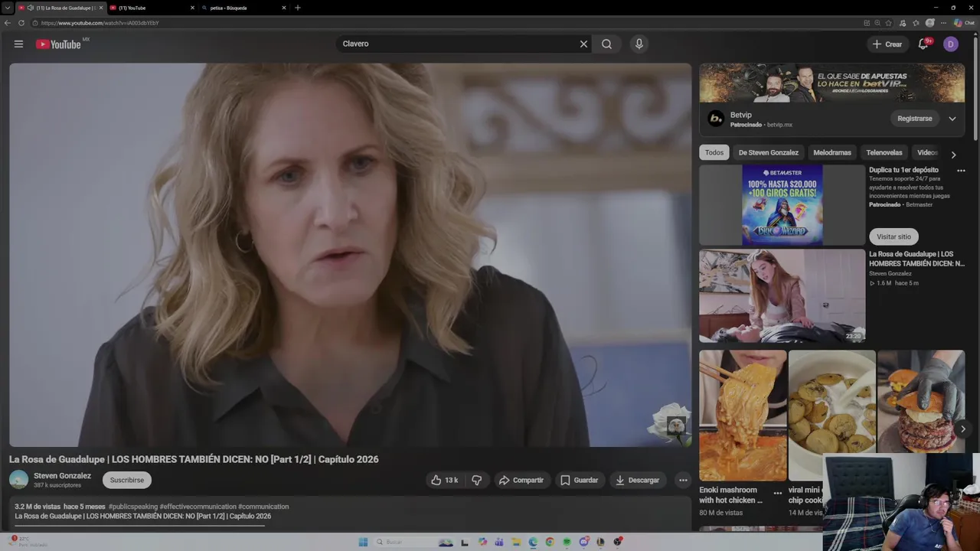The image size is (980, 551).
Task: Open the browser settings ellipsis menu
Action: [943, 23]
